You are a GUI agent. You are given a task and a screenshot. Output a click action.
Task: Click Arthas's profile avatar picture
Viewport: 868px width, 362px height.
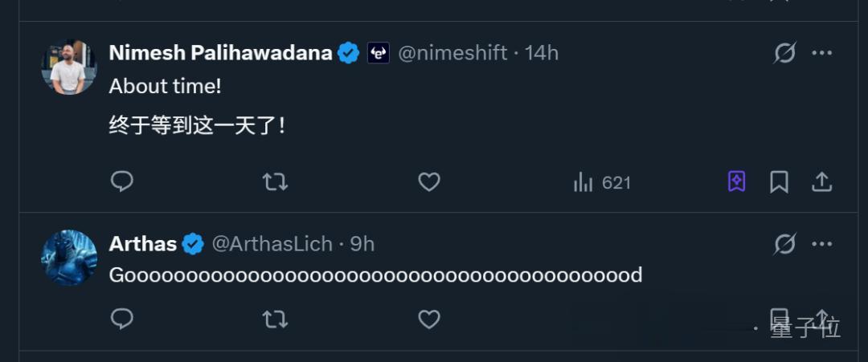[69, 258]
